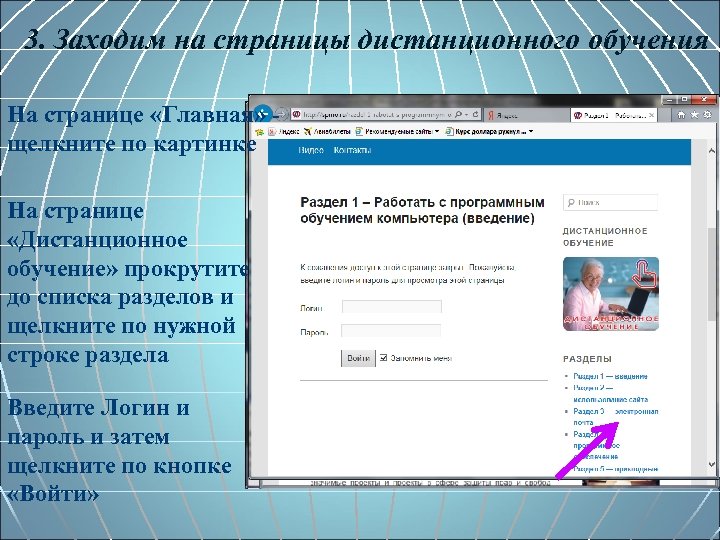Click the Раздел 1 page heading
720x540 pixels.
(422, 210)
